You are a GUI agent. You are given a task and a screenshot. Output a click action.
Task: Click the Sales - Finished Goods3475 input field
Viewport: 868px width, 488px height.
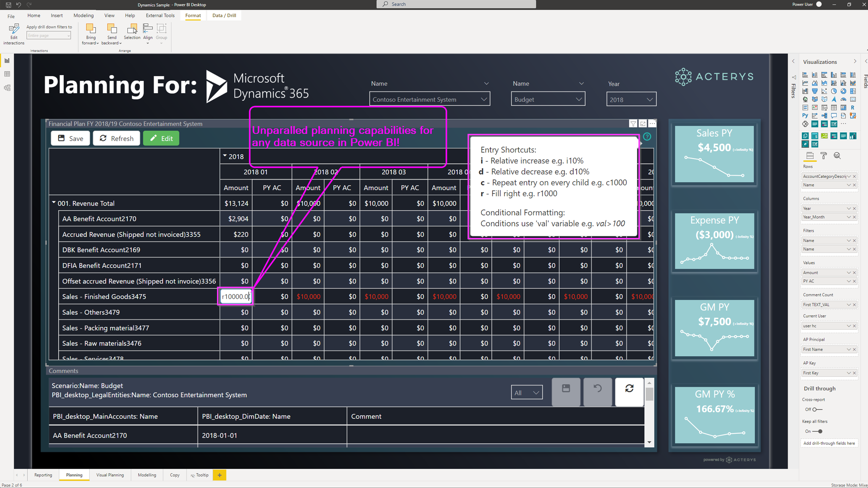point(235,296)
